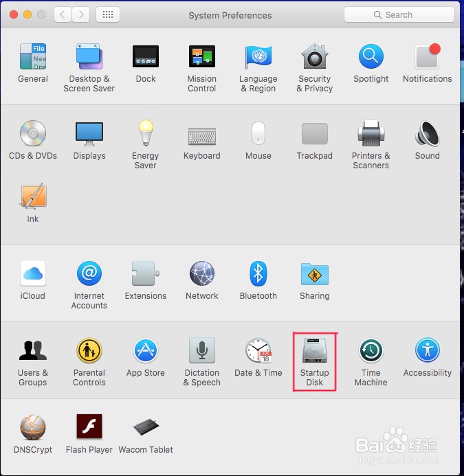Close the System Preferences window
The width and height of the screenshot is (464, 476).
point(14,14)
